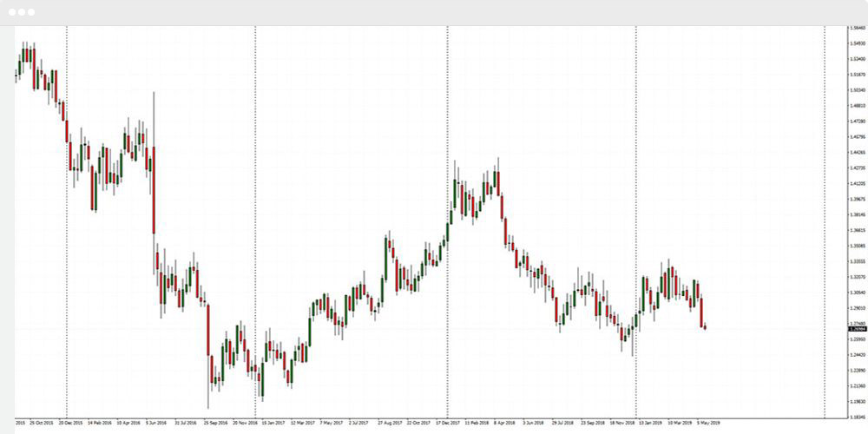Select the 5 May 2019 date label
868x434 pixels.
(708, 424)
